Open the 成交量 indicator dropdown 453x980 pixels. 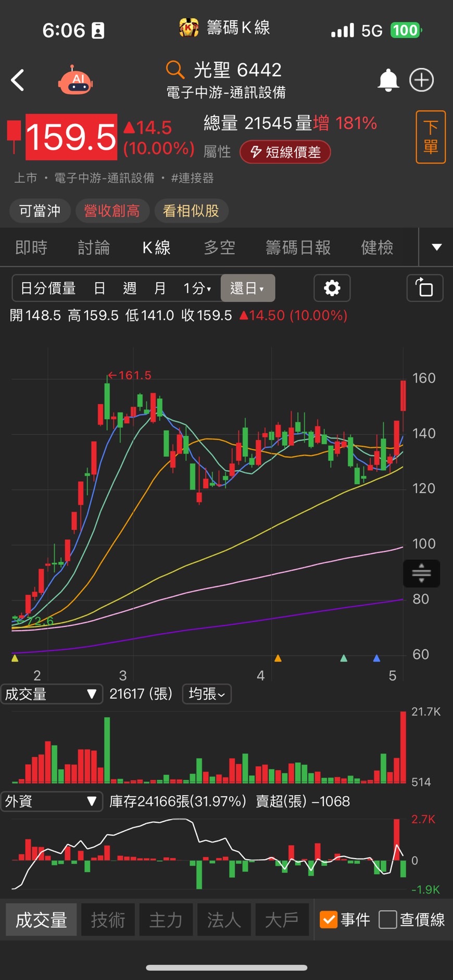(x=51, y=694)
